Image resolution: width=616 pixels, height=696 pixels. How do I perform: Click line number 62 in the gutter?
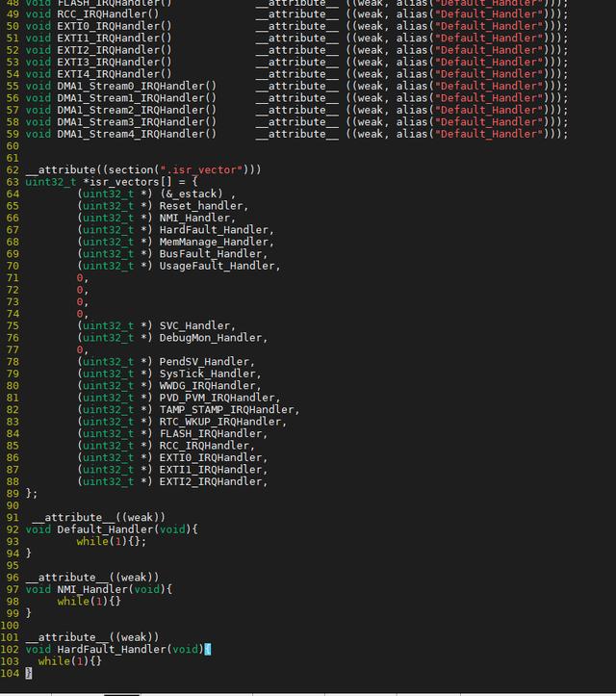[13, 170]
